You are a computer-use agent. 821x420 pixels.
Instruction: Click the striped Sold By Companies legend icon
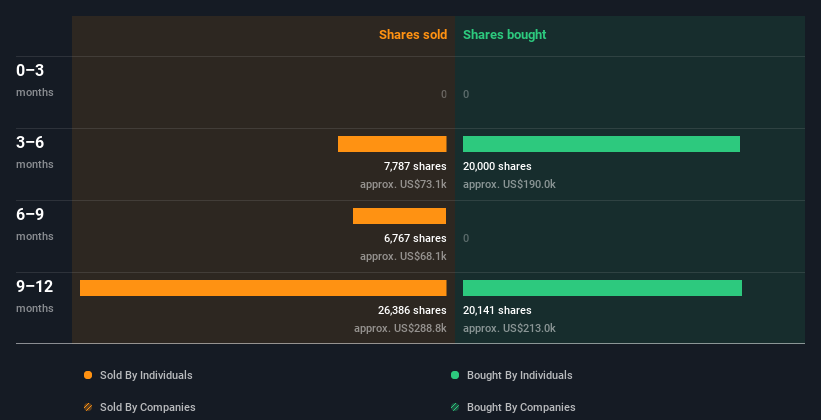click(88, 407)
